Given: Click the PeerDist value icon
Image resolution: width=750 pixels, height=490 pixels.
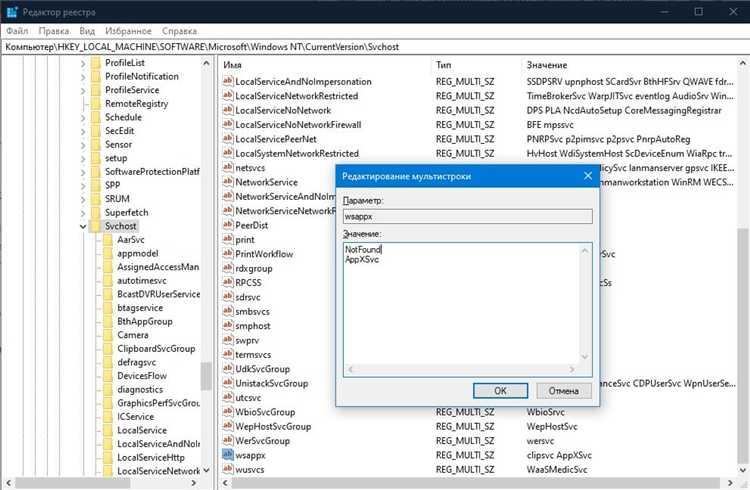Looking at the screenshot, I should (x=228, y=225).
